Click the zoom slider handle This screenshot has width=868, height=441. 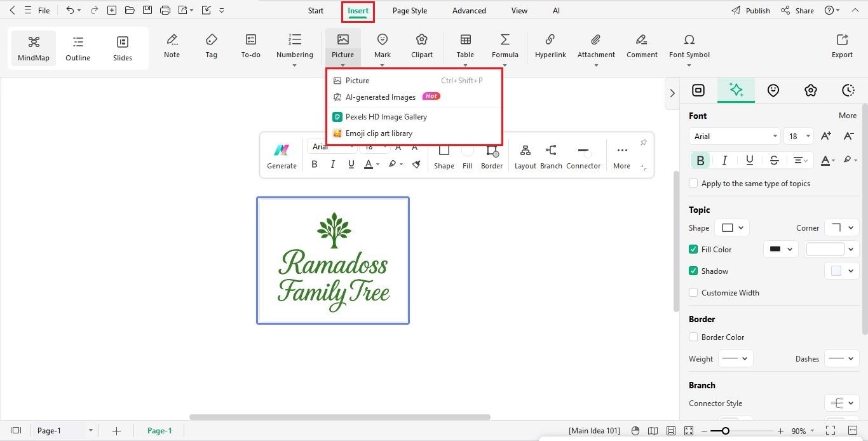pos(725,431)
